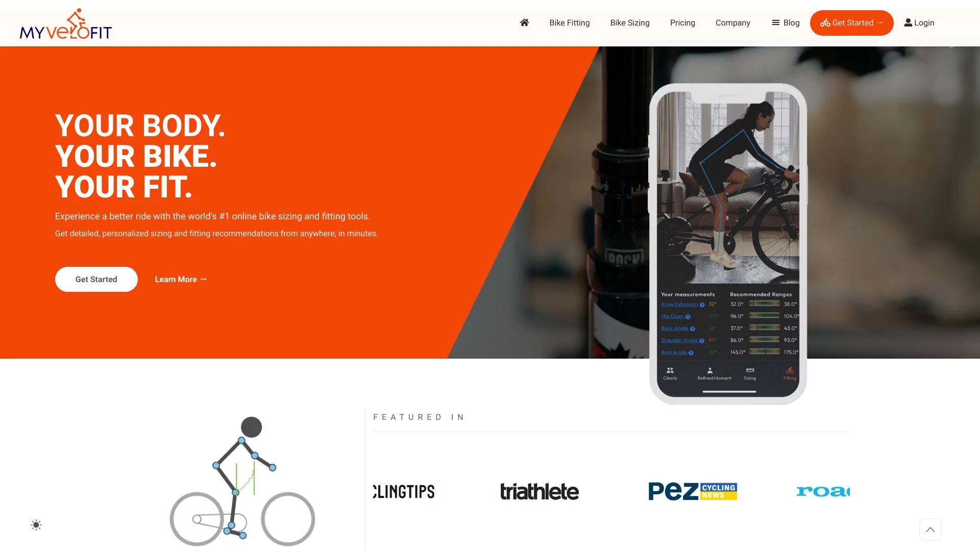Expand the Company dropdown menu
Screen dimensions: 980x551
click(733, 22)
